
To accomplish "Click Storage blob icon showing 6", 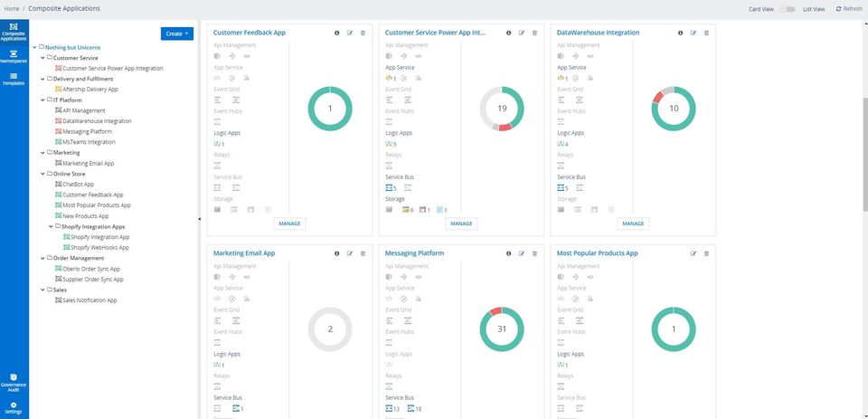I will [406, 210].
